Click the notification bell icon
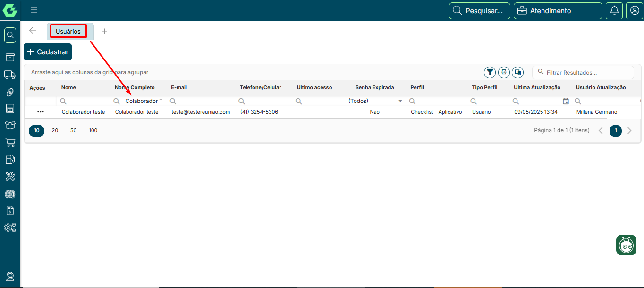The image size is (644, 288). pyautogui.click(x=614, y=10)
